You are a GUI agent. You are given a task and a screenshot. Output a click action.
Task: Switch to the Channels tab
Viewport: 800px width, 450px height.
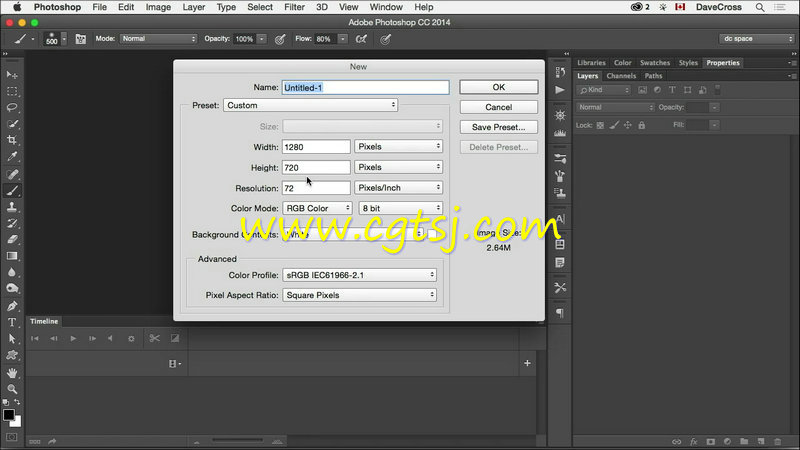(x=621, y=76)
